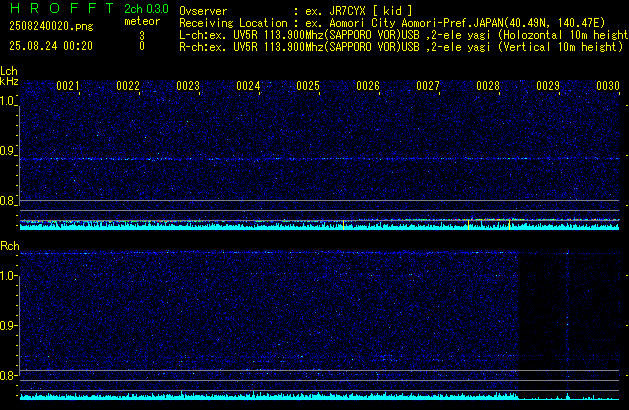Select the 0028 time marker
Screen dimensions: 629x410
pyautogui.click(x=488, y=86)
